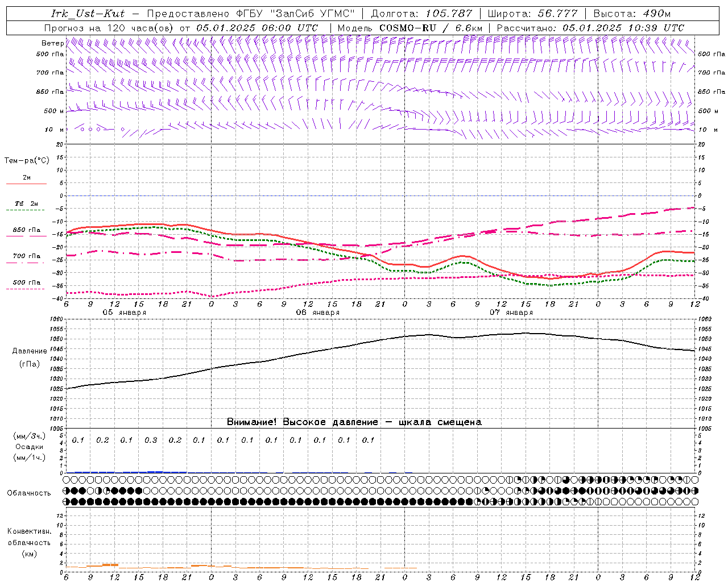Click the 500 м wind level label
Image resolution: width=728 pixels, height=582 pixels.
coord(54,111)
